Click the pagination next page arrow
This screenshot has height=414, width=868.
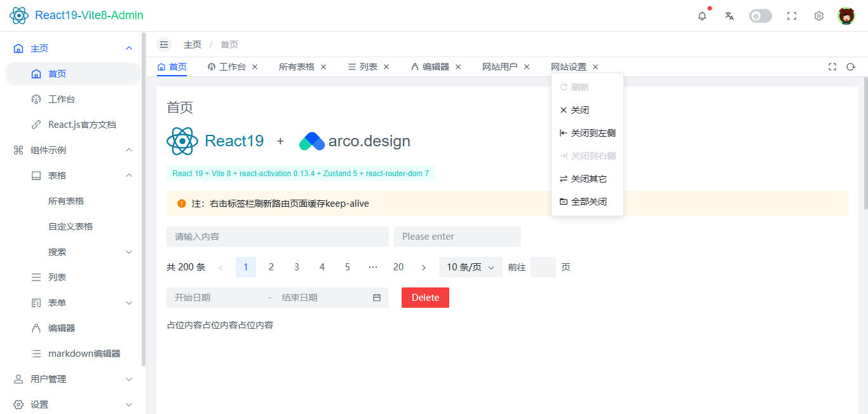[x=424, y=267]
